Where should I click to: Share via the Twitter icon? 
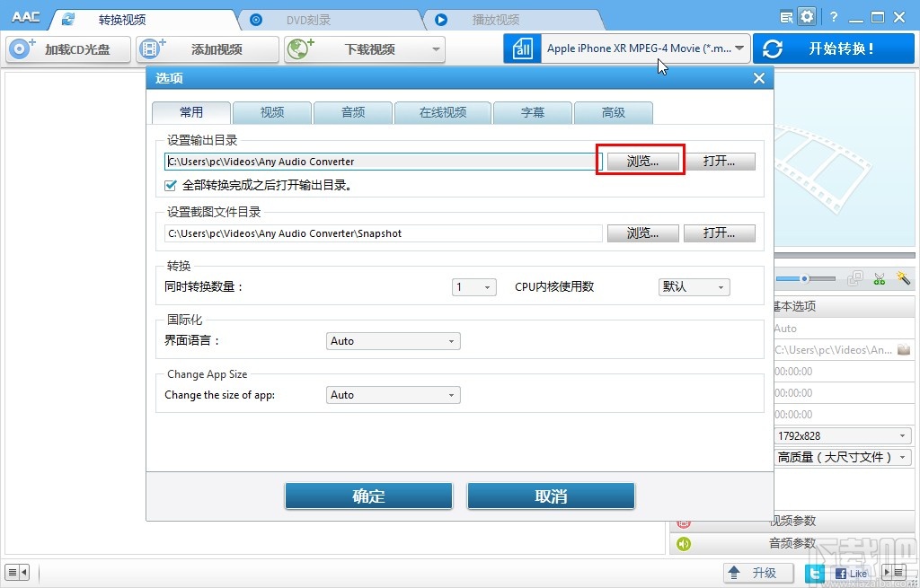(814, 572)
